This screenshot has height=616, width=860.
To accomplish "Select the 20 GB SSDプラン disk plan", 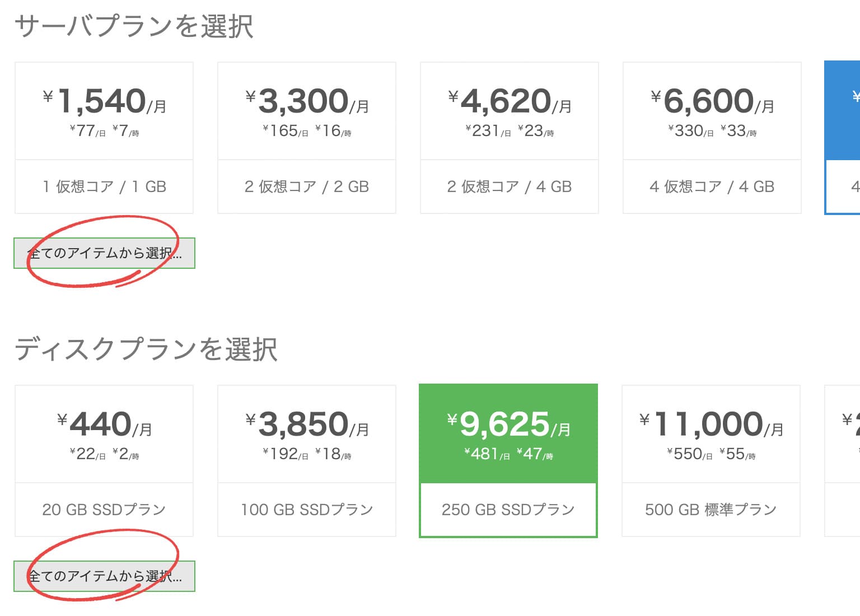I will pyautogui.click(x=104, y=460).
